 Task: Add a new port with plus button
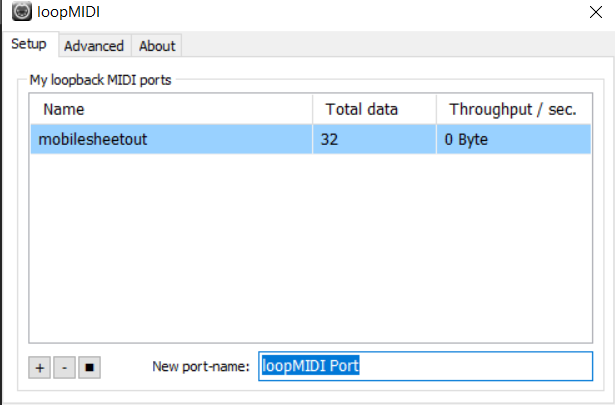tap(40, 367)
